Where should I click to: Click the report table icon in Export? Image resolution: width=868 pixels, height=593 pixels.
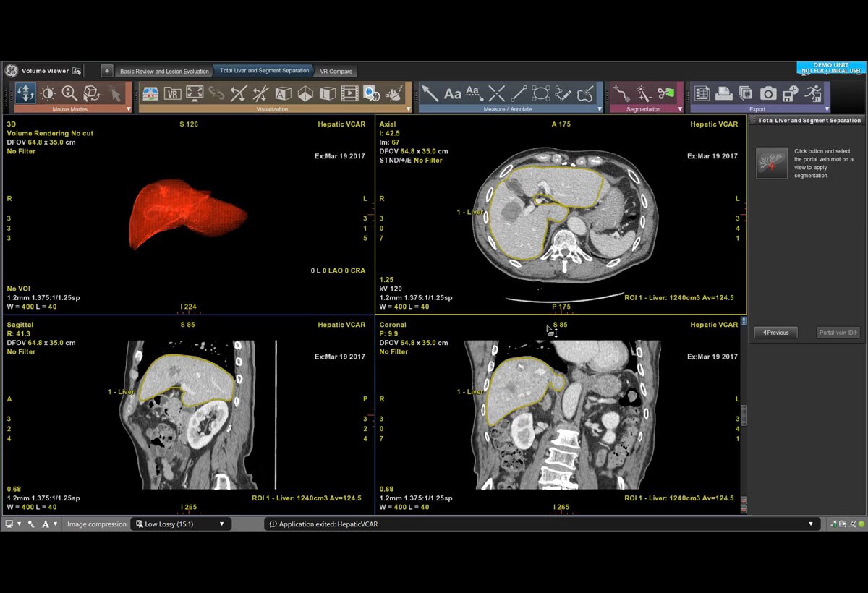point(702,93)
